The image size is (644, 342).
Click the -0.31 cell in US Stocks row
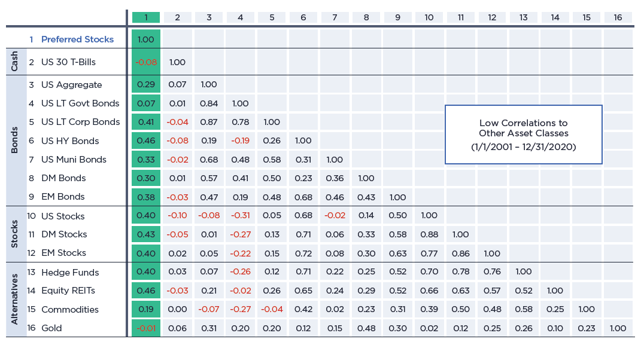240,216
